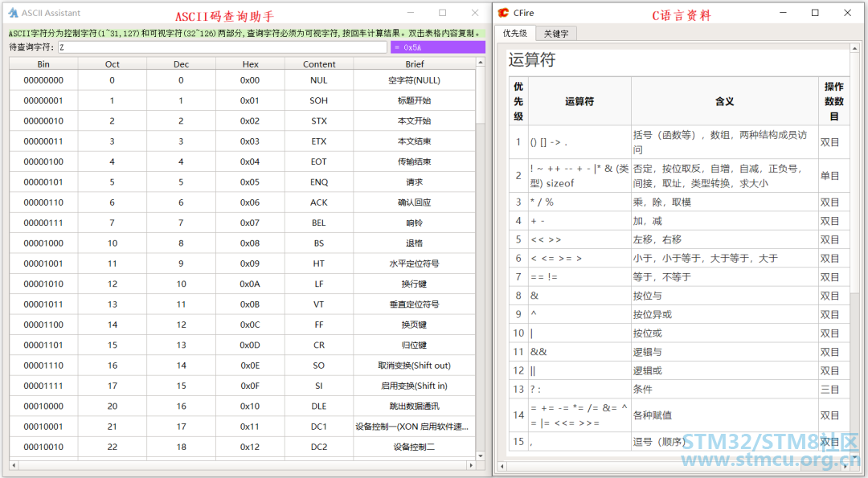Viewport: 868px width, 478px height.
Task: Click the EOT content cell
Action: [x=319, y=161]
